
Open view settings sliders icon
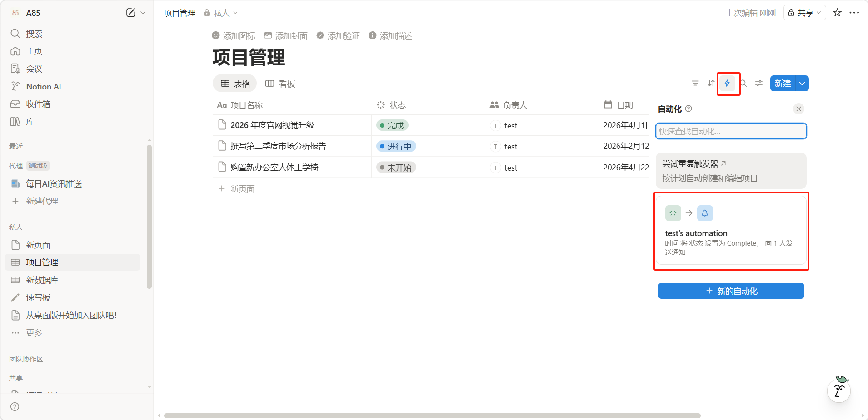(x=759, y=84)
